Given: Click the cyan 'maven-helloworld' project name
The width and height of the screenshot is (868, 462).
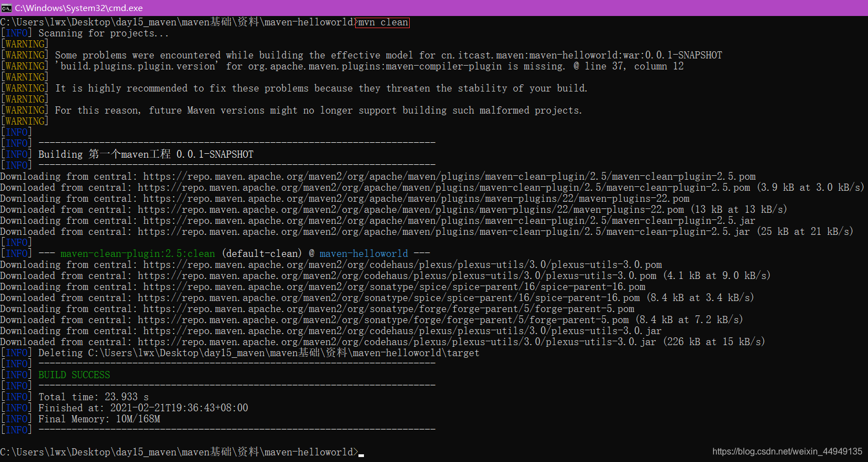Looking at the screenshot, I should (364, 254).
